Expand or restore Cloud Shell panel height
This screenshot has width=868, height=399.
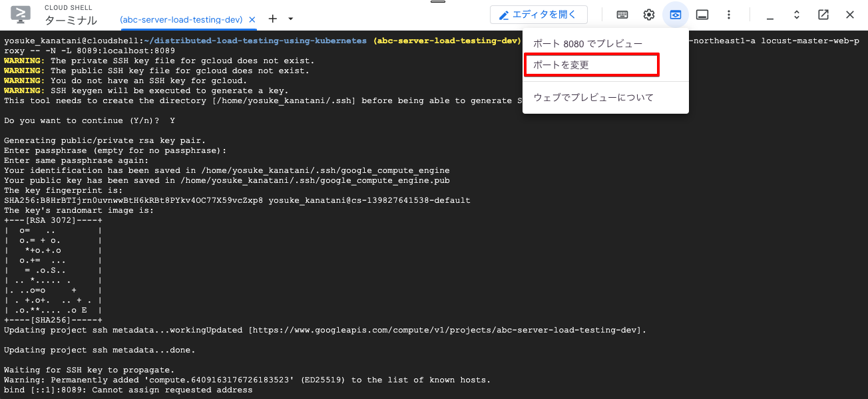[796, 15]
